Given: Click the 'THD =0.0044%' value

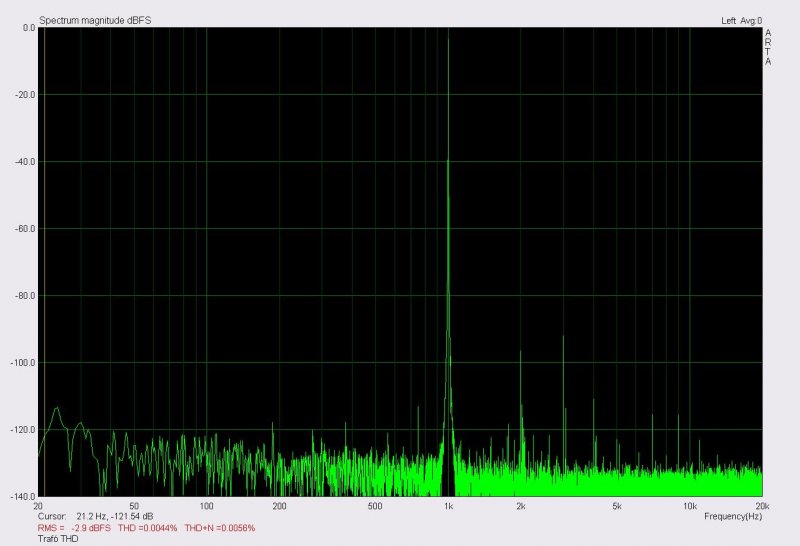Looking at the screenshot, I should (147, 528).
